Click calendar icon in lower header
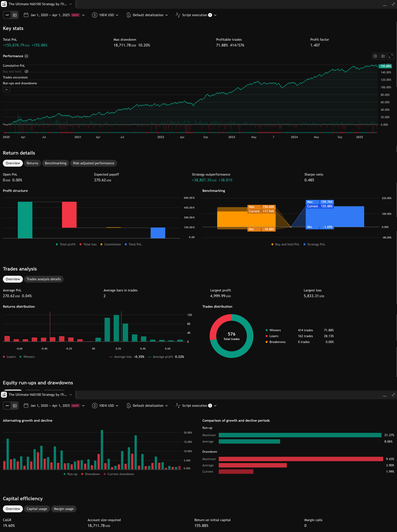 tap(26, 406)
